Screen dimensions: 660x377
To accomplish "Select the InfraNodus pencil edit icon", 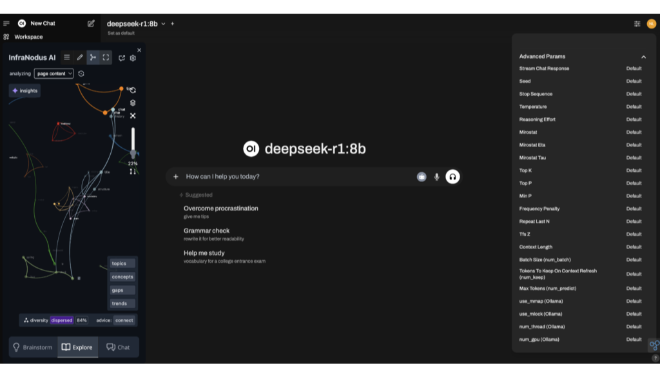I will (x=80, y=57).
